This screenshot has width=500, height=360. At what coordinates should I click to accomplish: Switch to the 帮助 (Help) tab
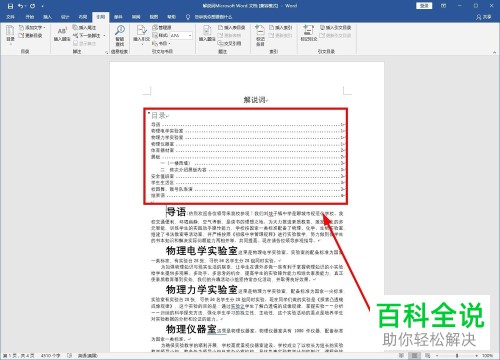pos(171,17)
